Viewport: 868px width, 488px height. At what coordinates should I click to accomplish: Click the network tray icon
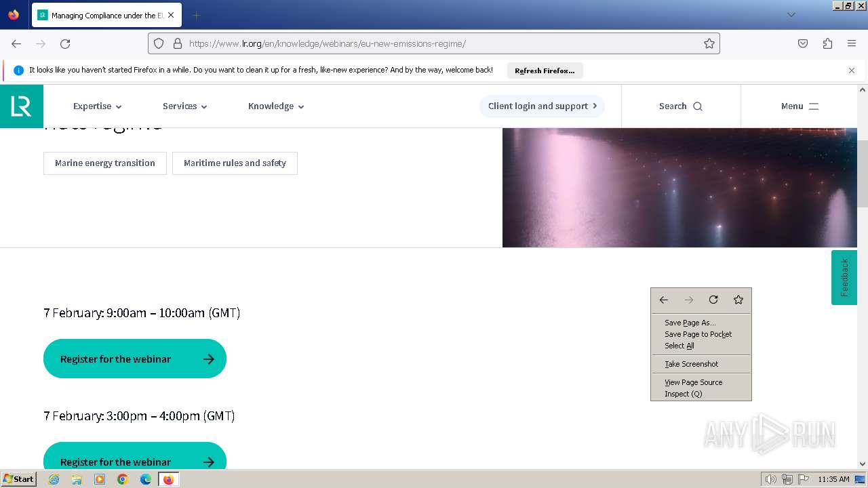tap(787, 479)
